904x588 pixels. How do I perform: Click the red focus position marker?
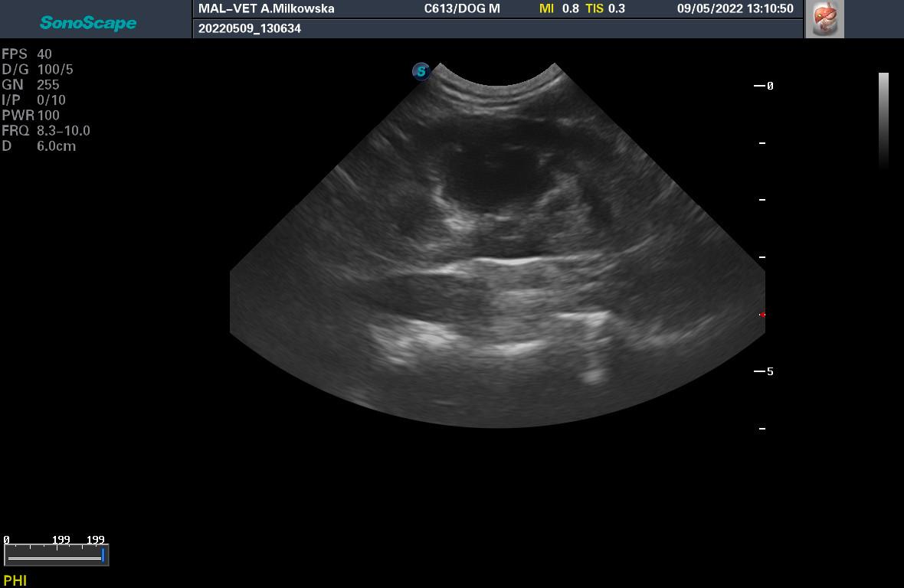click(x=762, y=315)
